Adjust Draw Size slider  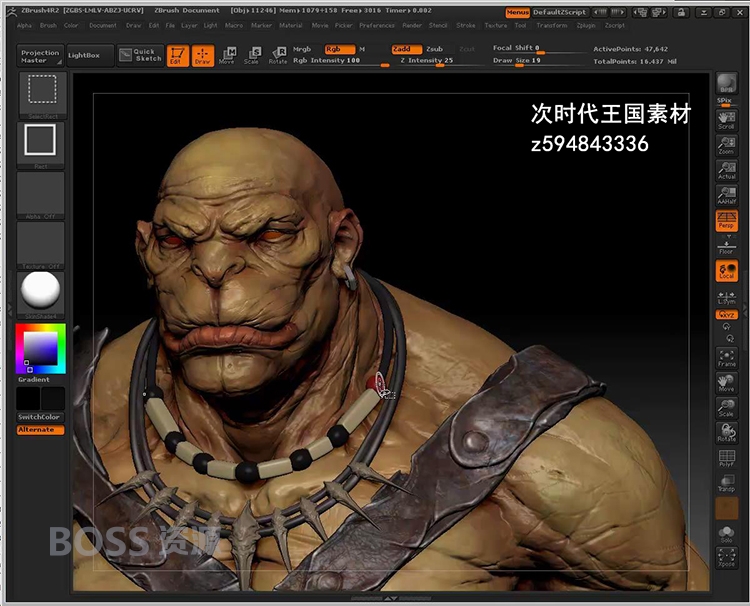pos(539,61)
